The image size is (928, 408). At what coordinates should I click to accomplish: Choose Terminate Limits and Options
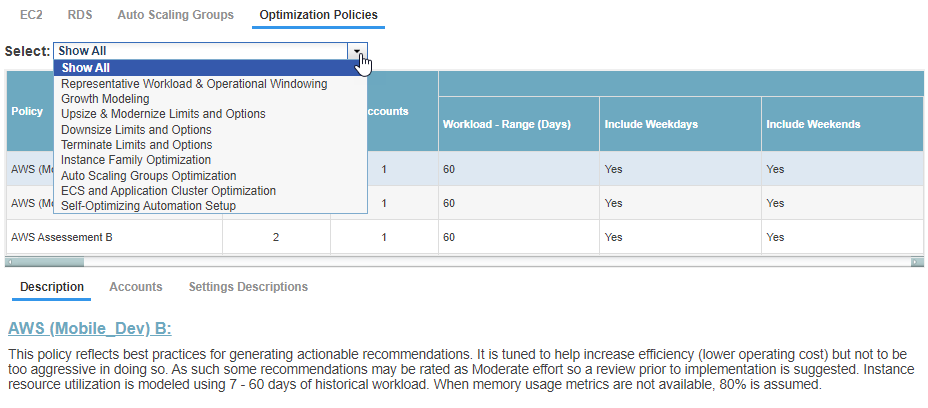point(136,145)
